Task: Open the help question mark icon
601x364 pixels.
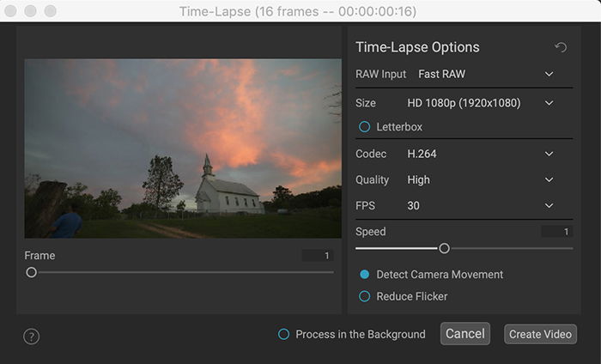Action: point(32,337)
